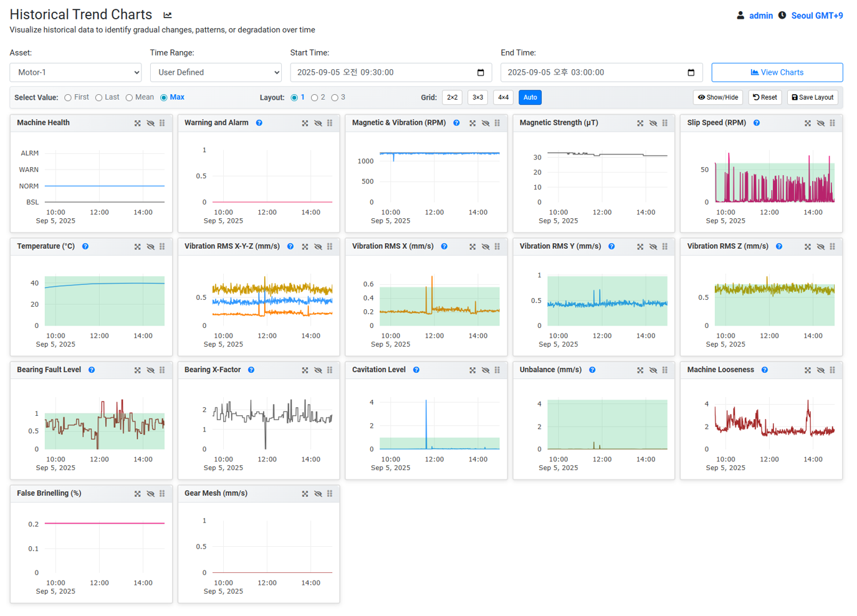The width and height of the screenshot is (857, 616).
Task: Select the Auto grid option
Action: [530, 97]
